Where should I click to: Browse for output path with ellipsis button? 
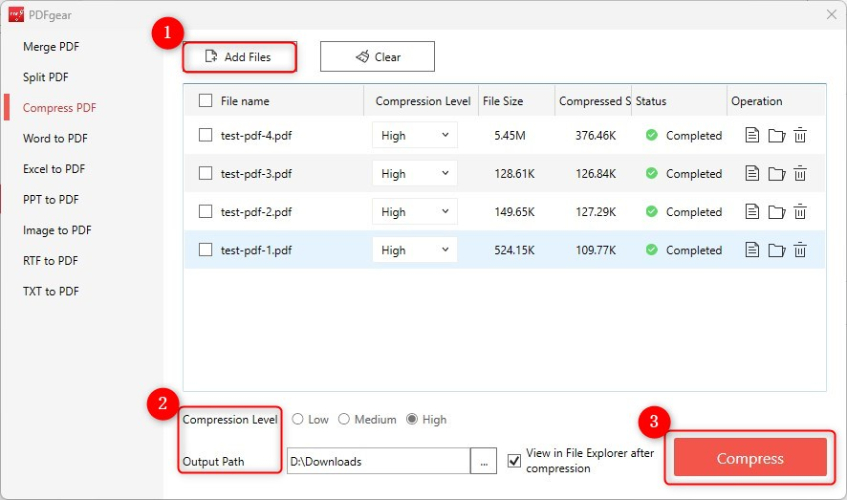coord(483,461)
